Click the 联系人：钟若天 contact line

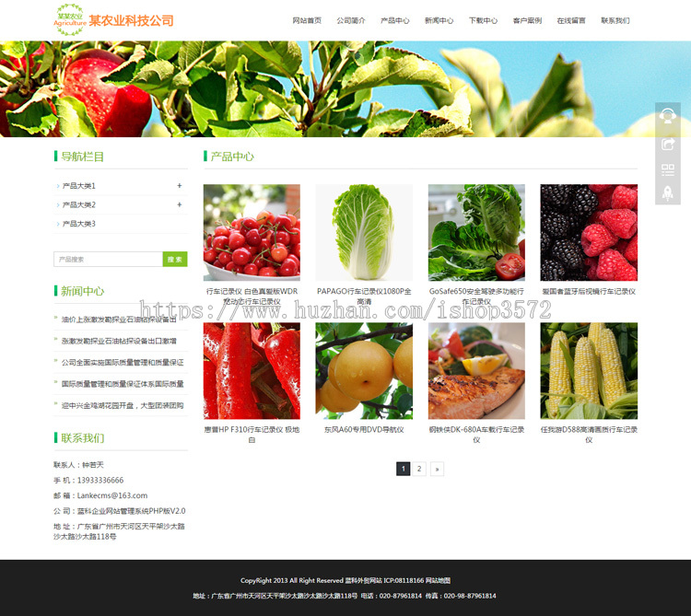point(78,465)
